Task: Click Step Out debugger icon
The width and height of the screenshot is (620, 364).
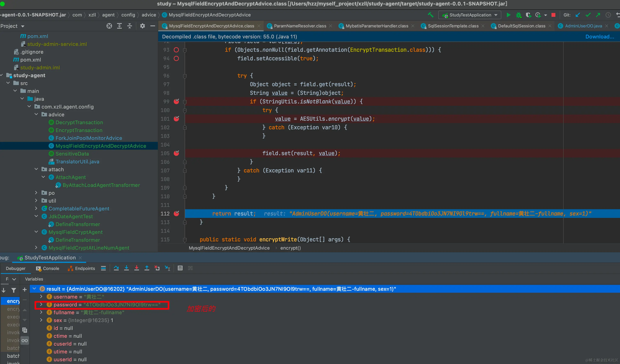Action: (147, 268)
